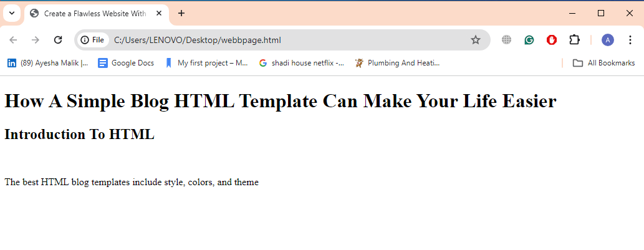This screenshot has width=644, height=250.
Task: Select the 'Create a Flawless Website With' tab
Action: (x=97, y=14)
